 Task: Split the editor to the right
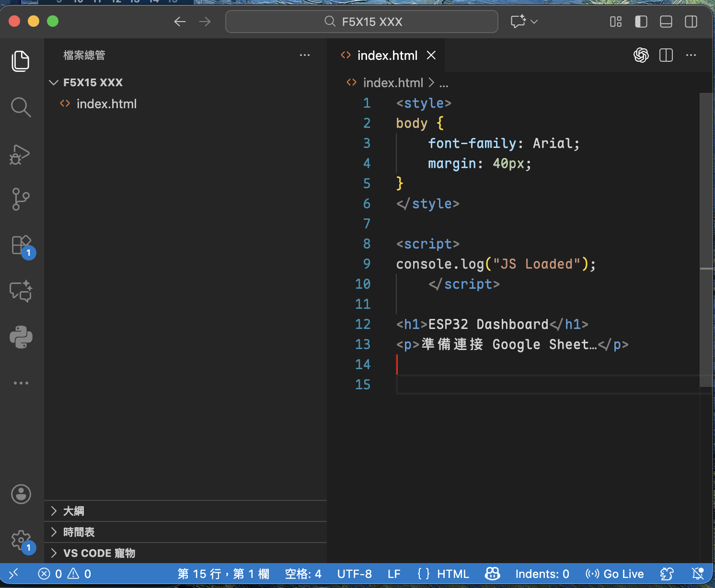pos(666,56)
